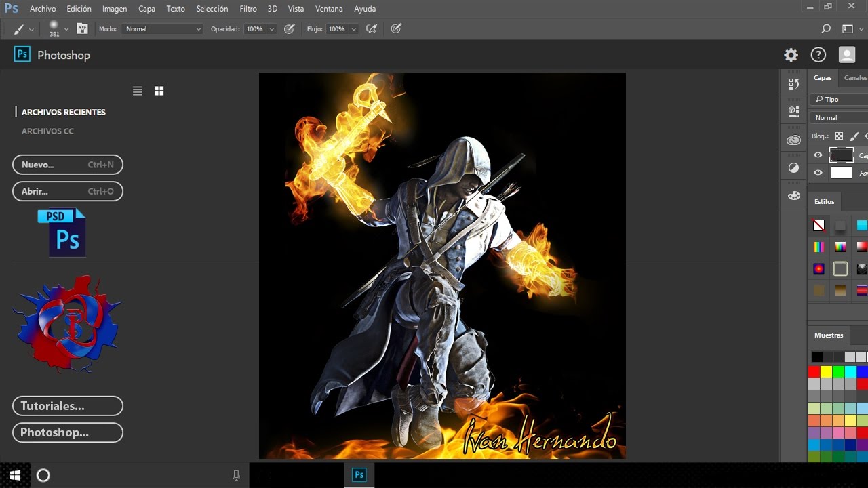Select the white layer thumbnail
The height and width of the screenshot is (488, 868).
pyautogui.click(x=842, y=173)
